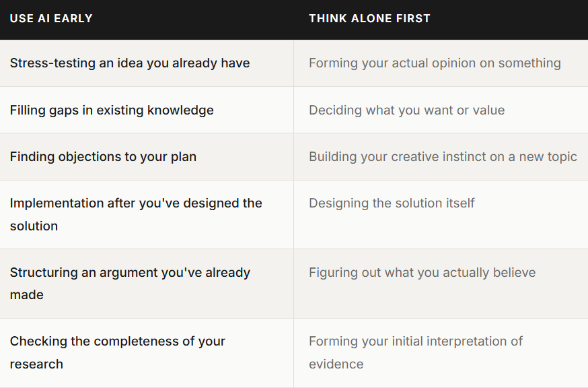Click 'Deciding what you want or value' cell
The height and width of the screenshot is (388, 588).
[441, 110]
